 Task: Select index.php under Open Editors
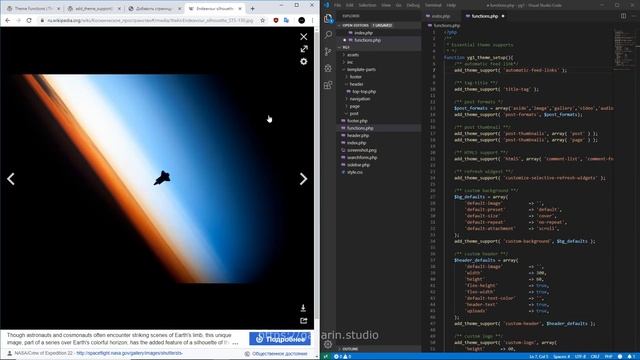pyautogui.click(x=362, y=33)
